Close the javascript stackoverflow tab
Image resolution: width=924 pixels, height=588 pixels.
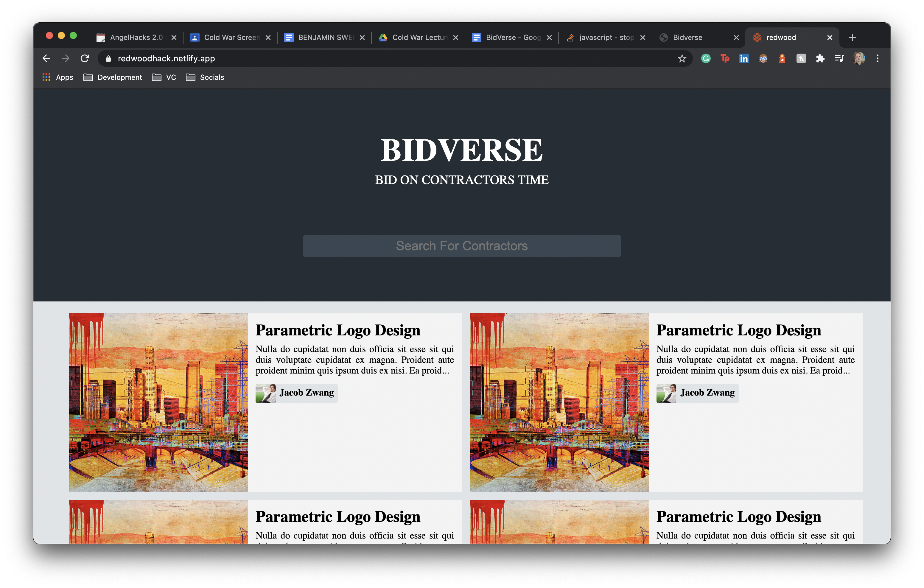643,38
